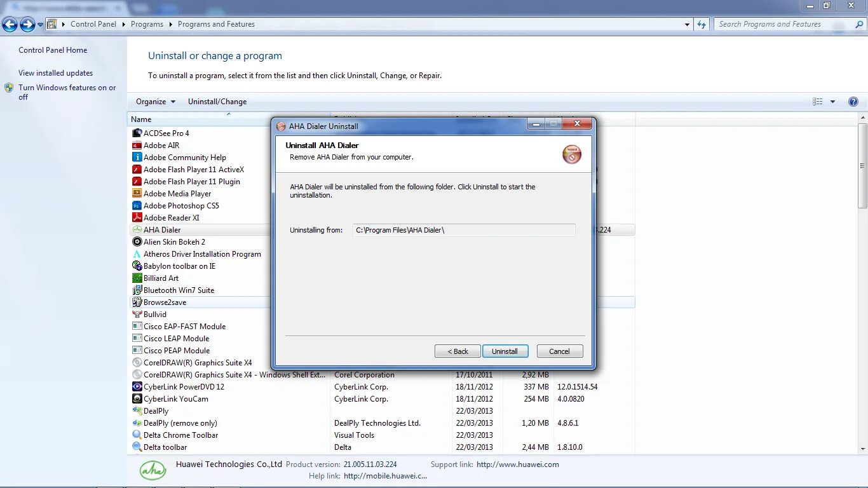This screenshot has height=488, width=868.
Task: Click the Visual Tools publisher cell
Action: (354, 435)
